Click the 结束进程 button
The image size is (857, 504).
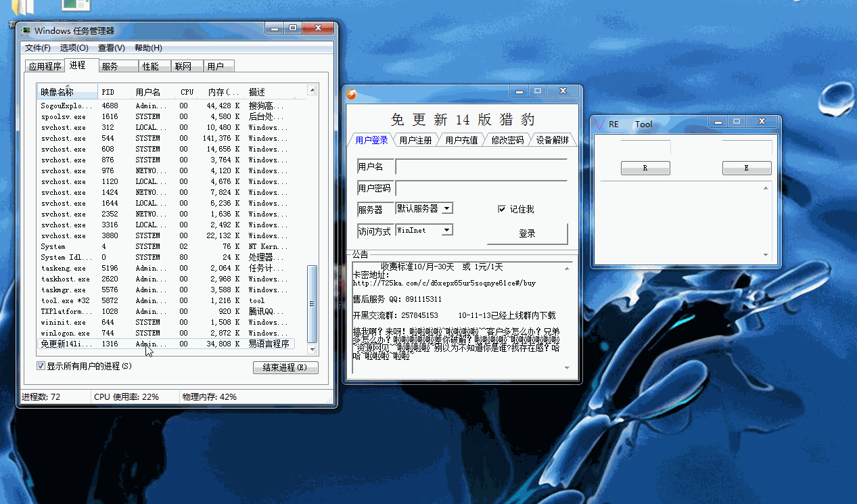point(285,367)
